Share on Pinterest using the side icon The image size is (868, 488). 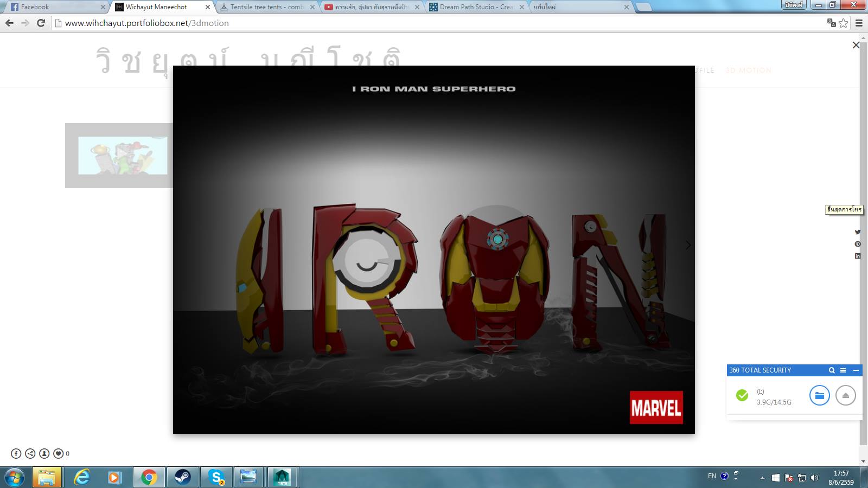coord(858,244)
